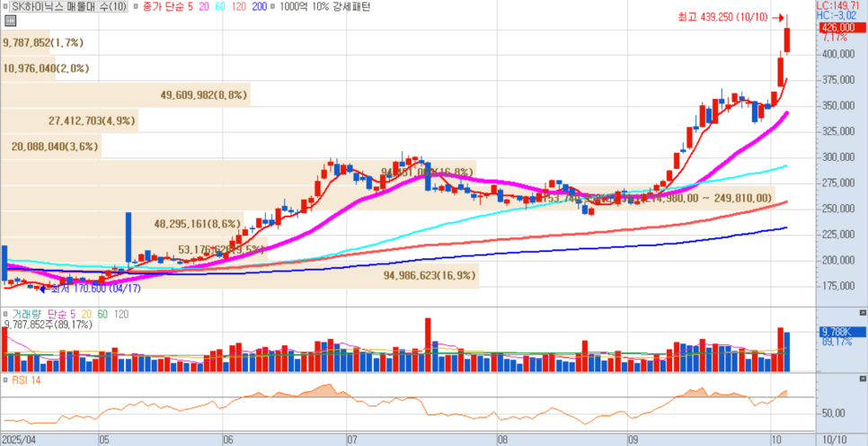The image size is (868, 446).
Task: Click the 214,980.00 ~ 249,810.00 range label
Action: pyautogui.click(x=709, y=198)
